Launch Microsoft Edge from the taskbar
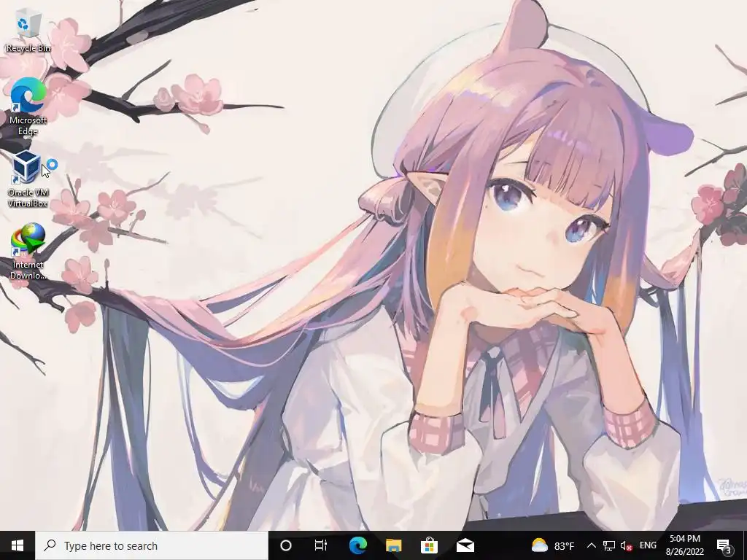 click(x=357, y=545)
